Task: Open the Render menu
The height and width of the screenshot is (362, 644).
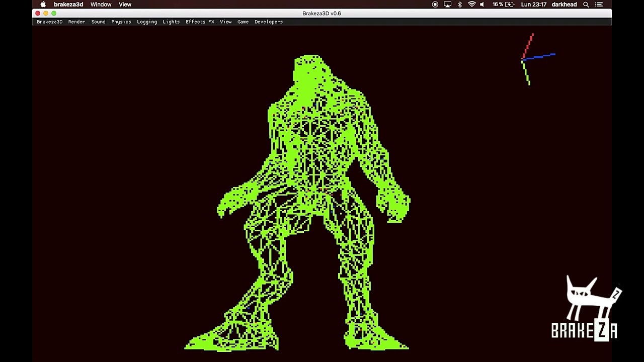Action: 76,22
